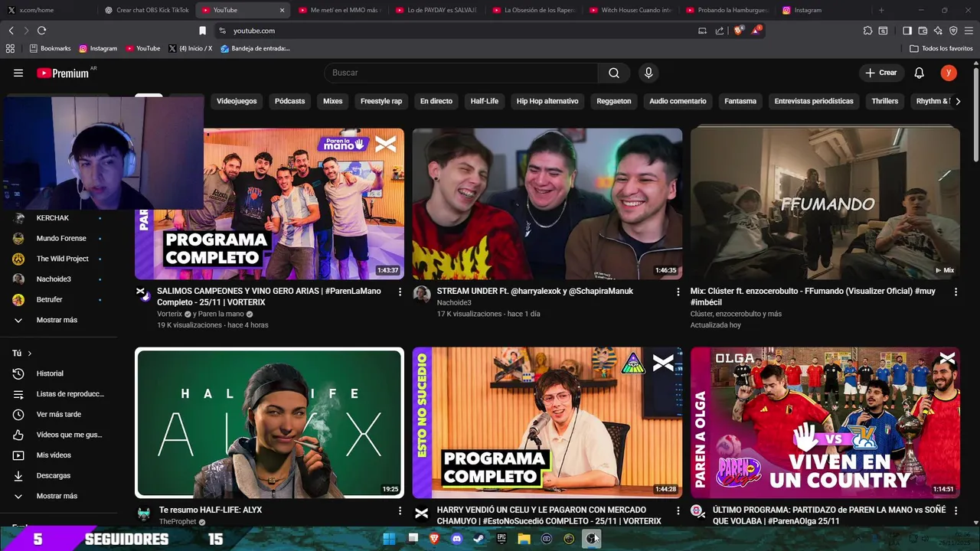The image size is (980, 551).
Task: Open the Brave VPN shield icon
Action: [x=953, y=31]
